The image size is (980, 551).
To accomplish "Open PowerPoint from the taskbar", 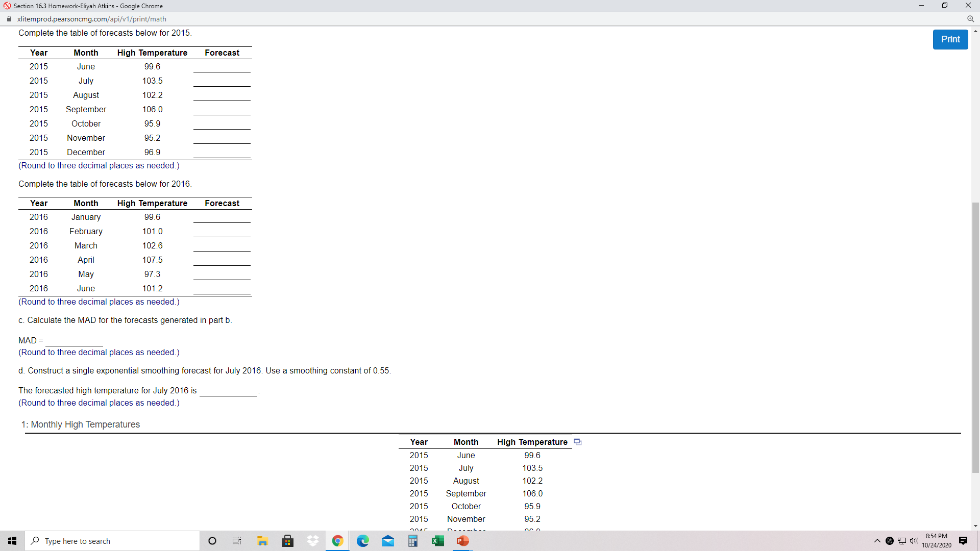I will click(462, 541).
